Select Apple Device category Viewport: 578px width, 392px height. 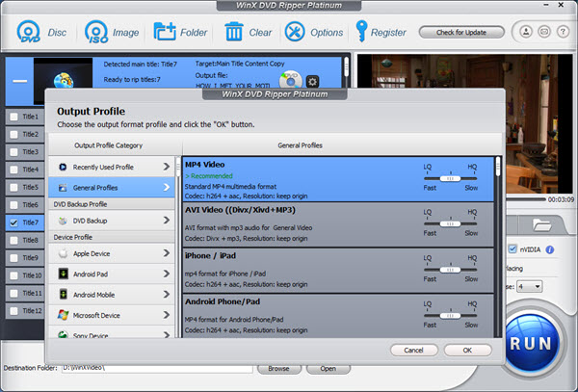[112, 253]
